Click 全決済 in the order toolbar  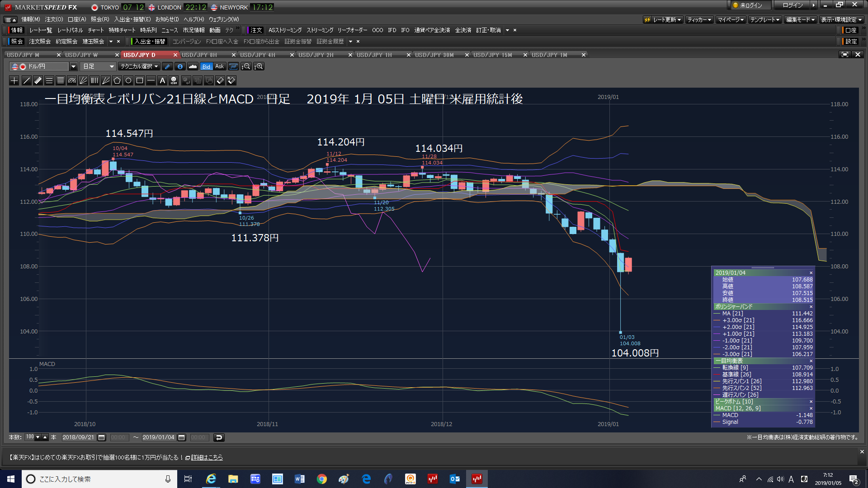coord(463,30)
